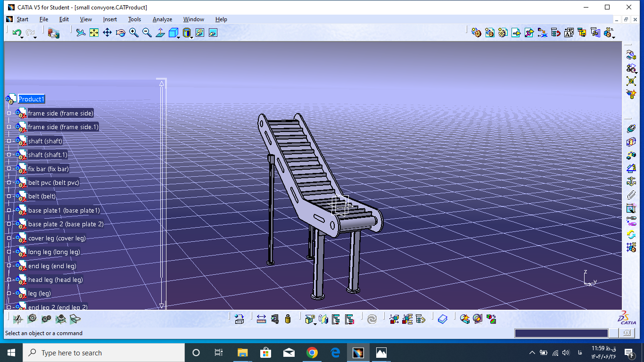Image resolution: width=644 pixels, height=362 pixels.
Task: Choose the Rotate view tool
Action: click(x=120, y=33)
